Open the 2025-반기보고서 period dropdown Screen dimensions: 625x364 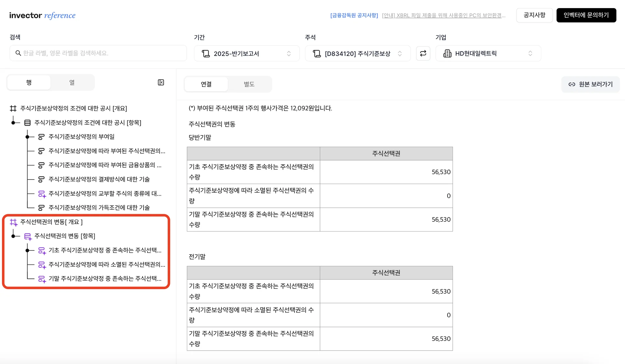pyautogui.click(x=246, y=53)
